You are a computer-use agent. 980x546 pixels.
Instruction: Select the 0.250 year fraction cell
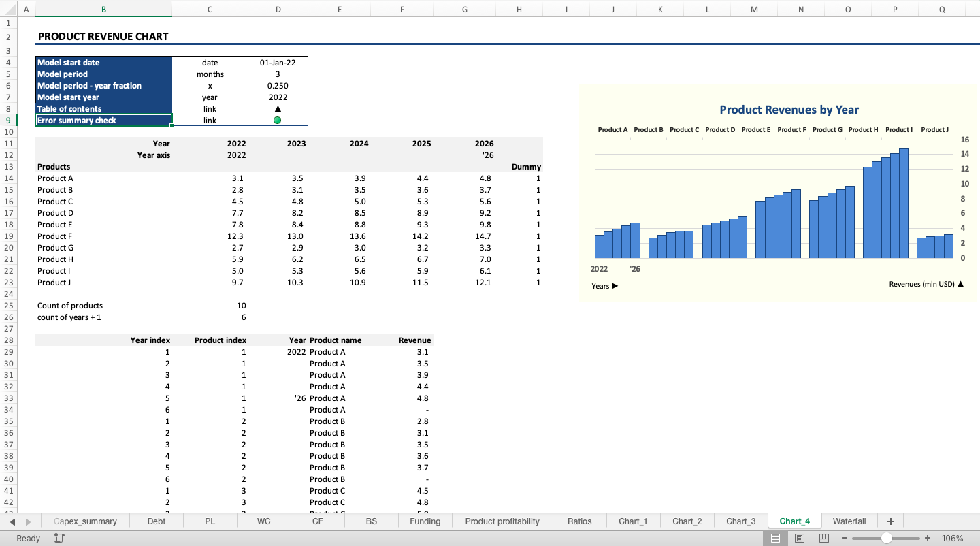pos(278,86)
